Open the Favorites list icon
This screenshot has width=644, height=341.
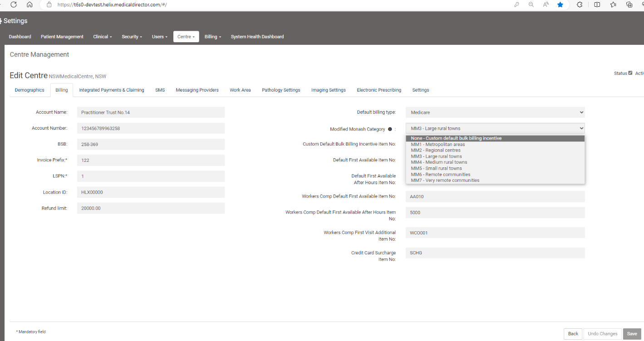pyautogui.click(x=613, y=5)
